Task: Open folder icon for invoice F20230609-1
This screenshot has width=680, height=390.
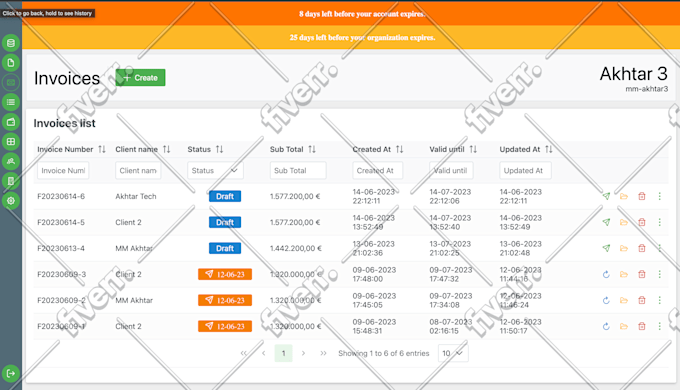Action: click(624, 326)
